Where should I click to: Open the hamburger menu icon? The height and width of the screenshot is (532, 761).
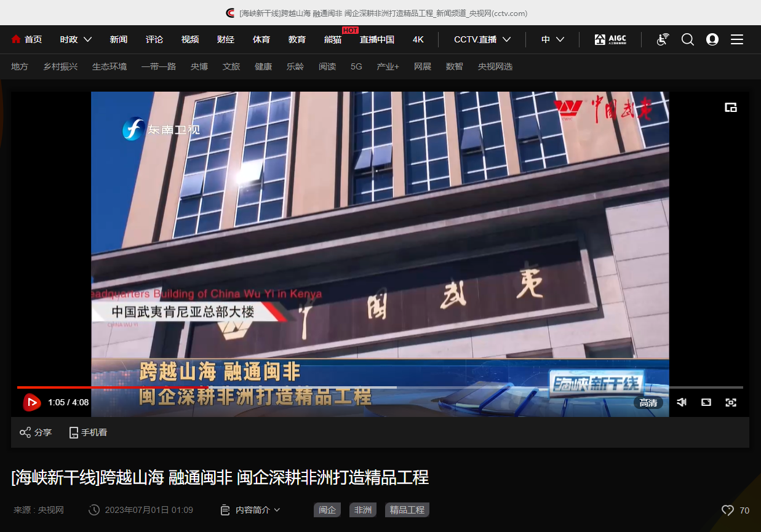pyautogui.click(x=737, y=39)
